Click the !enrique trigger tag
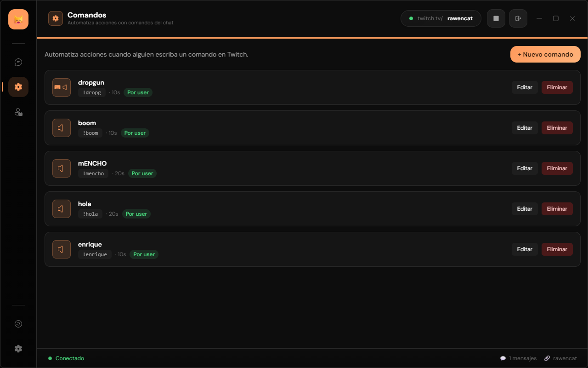The width and height of the screenshot is (588, 368). (95, 254)
